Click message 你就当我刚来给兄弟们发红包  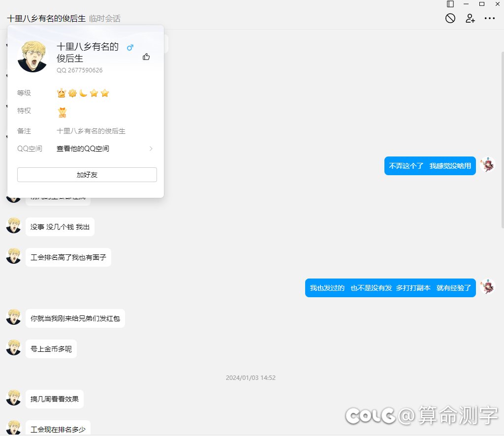pos(75,318)
